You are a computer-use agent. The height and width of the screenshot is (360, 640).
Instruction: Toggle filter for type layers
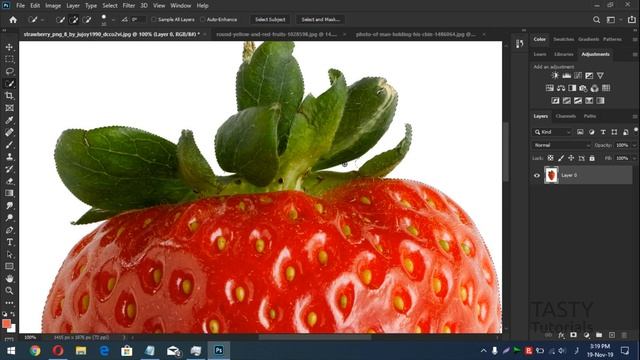[603, 132]
